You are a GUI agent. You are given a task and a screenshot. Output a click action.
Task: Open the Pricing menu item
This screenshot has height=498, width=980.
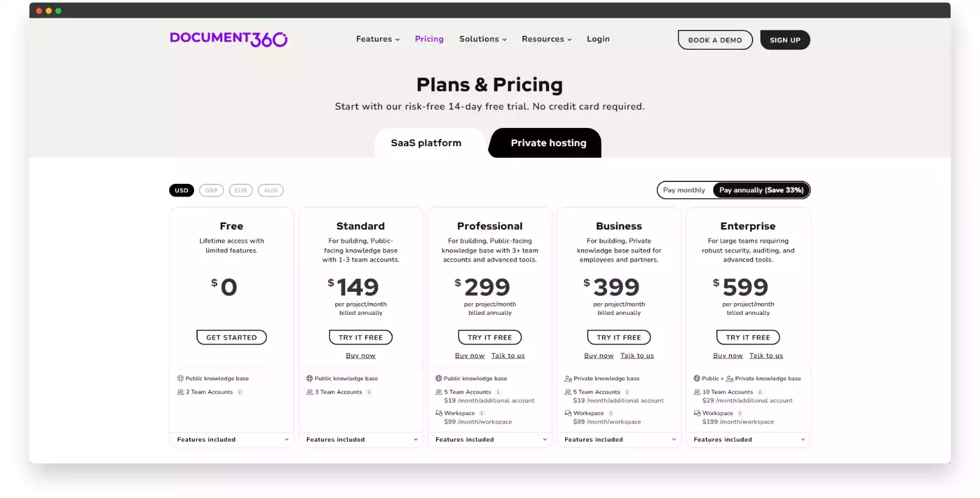(429, 38)
